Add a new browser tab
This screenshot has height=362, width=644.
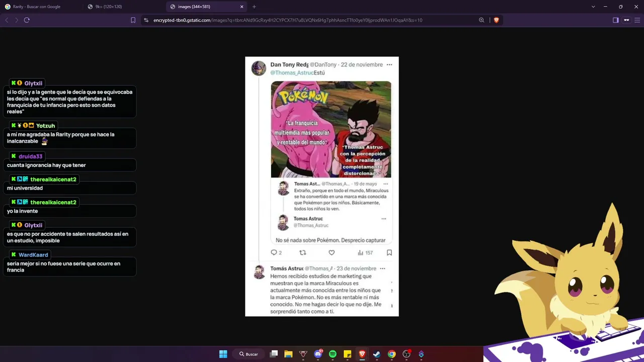coord(254,7)
